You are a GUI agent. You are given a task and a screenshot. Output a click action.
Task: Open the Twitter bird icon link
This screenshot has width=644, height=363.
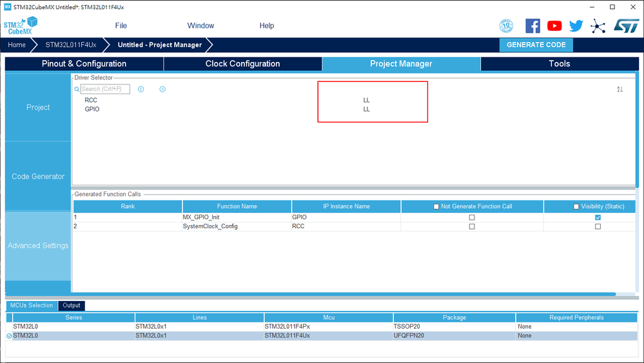point(576,26)
